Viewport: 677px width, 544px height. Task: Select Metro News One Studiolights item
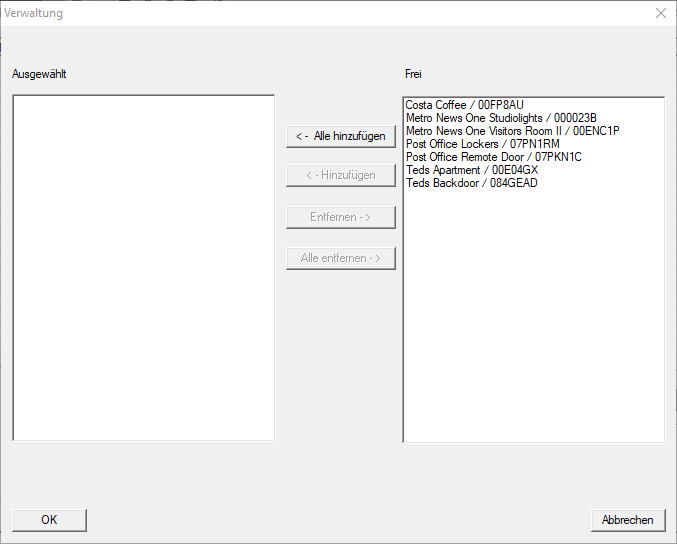500,118
